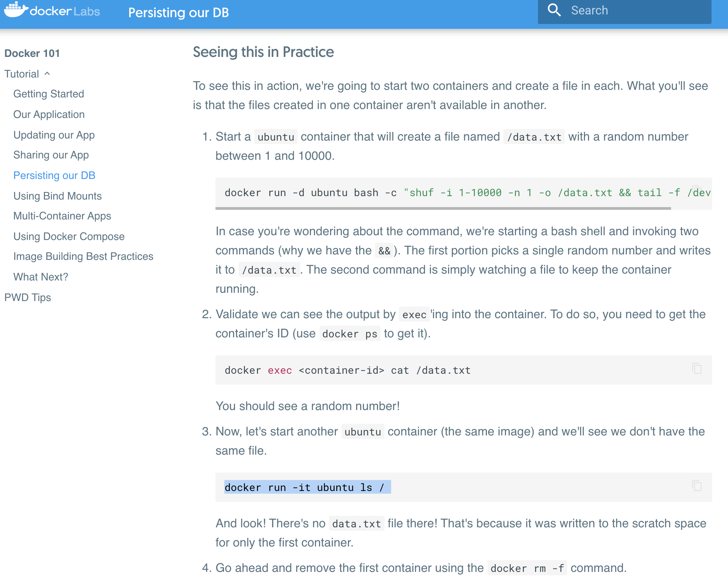Open the PWD Tips section
Viewport: 728px width, 576px height.
(x=28, y=298)
